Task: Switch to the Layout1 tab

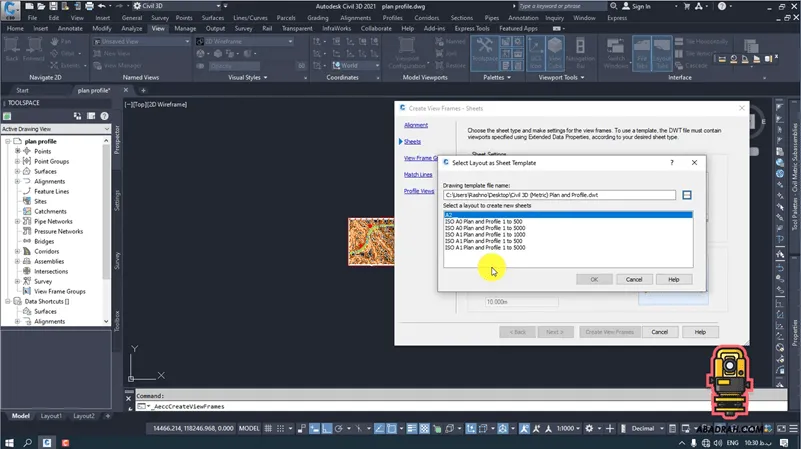Action: point(51,416)
